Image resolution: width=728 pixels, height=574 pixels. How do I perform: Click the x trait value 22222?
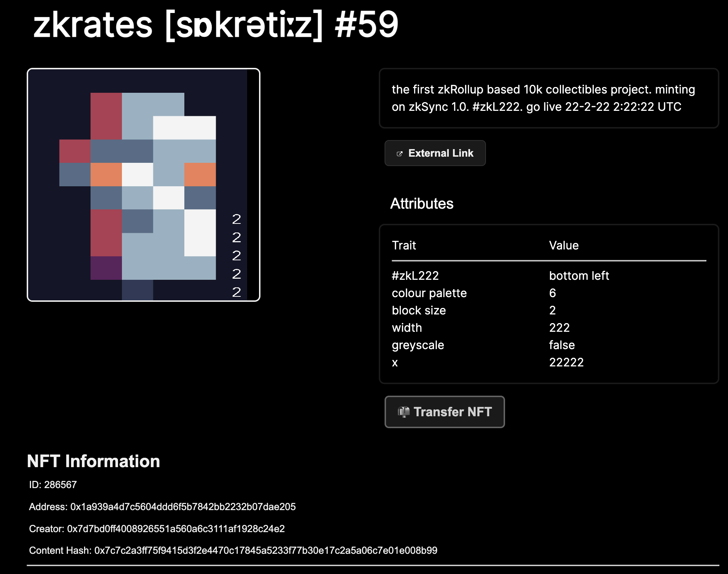566,362
